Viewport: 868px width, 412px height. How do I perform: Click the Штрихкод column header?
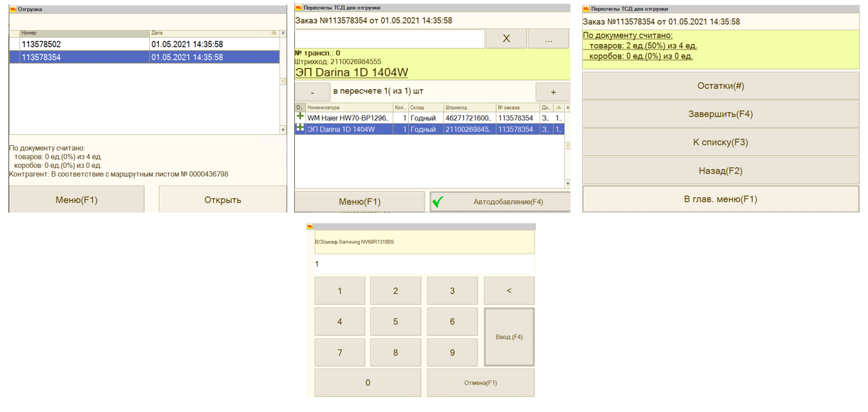[x=469, y=107]
